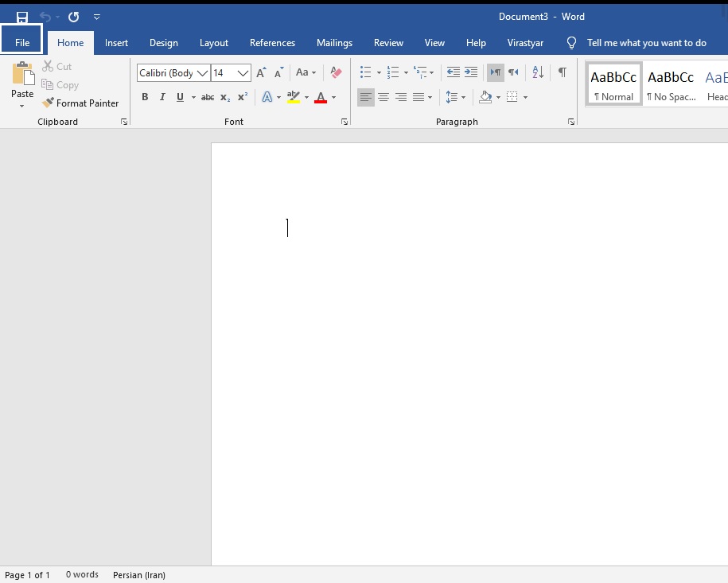Open the File tab
This screenshot has width=728, height=583.
coord(21,43)
